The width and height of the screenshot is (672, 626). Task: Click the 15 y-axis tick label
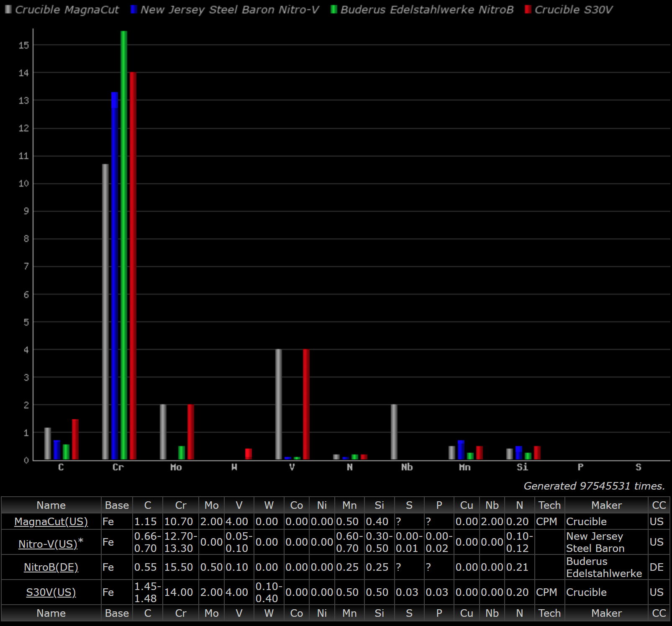pyautogui.click(x=24, y=45)
